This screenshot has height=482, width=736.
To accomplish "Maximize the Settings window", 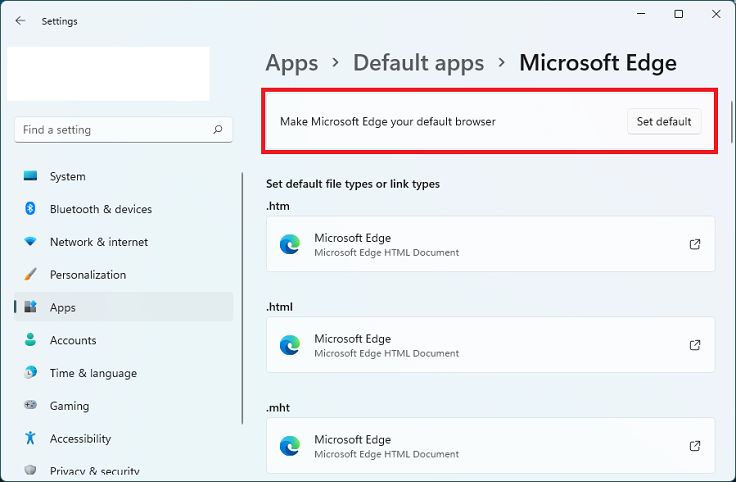I will click(x=678, y=14).
